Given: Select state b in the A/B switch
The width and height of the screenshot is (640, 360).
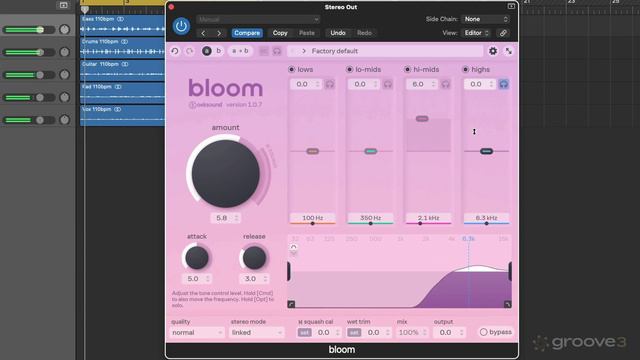Looking at the screenshot, I should 218,51.
